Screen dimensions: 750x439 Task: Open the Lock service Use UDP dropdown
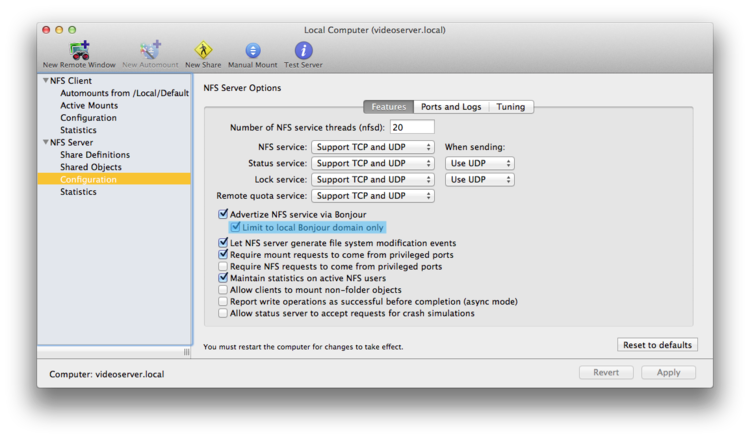480,179
